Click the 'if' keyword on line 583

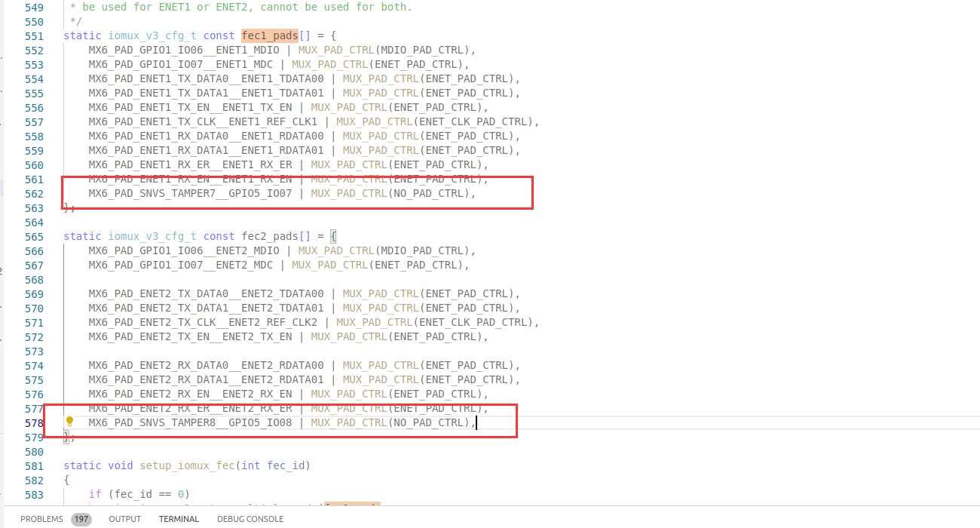[95, 495]
